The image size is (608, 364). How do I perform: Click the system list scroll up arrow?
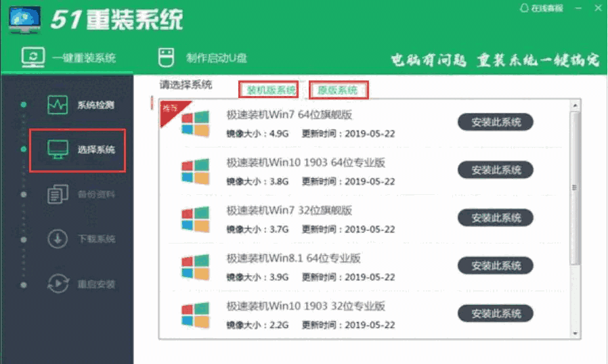pos(575,106)
